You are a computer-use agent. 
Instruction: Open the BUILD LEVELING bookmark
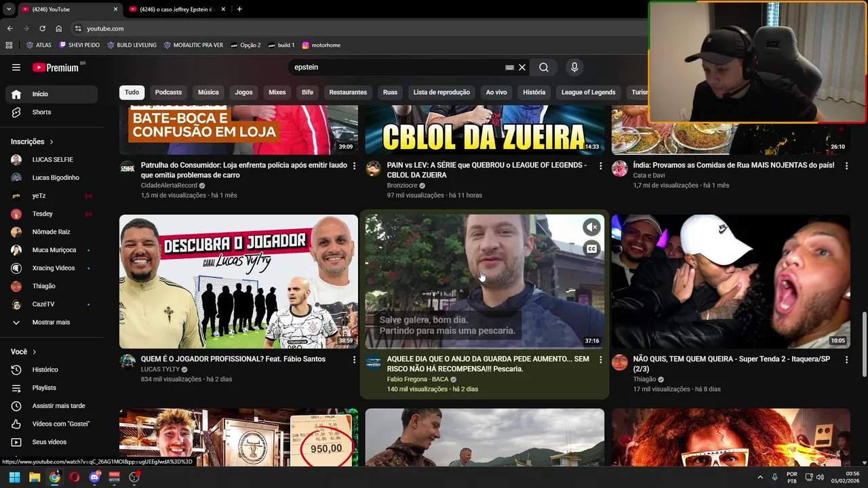[132, 45]
